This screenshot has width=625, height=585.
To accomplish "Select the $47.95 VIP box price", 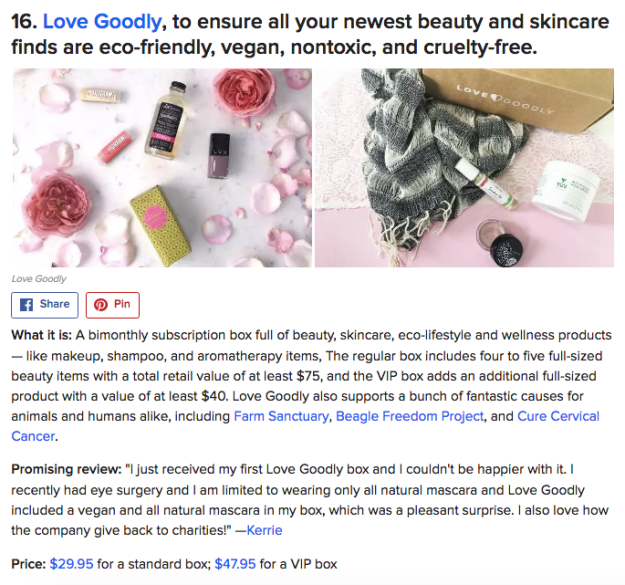I will 234,564.
